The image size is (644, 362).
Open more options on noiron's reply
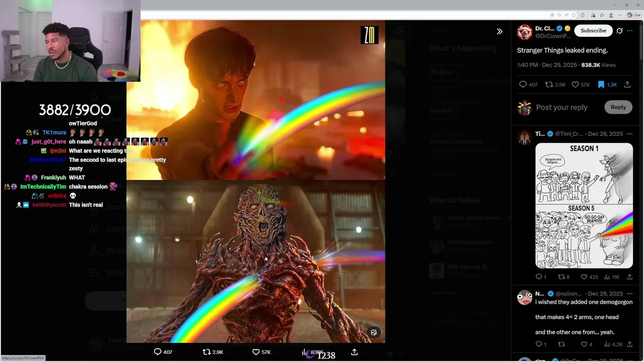click(x=629, y=294)
